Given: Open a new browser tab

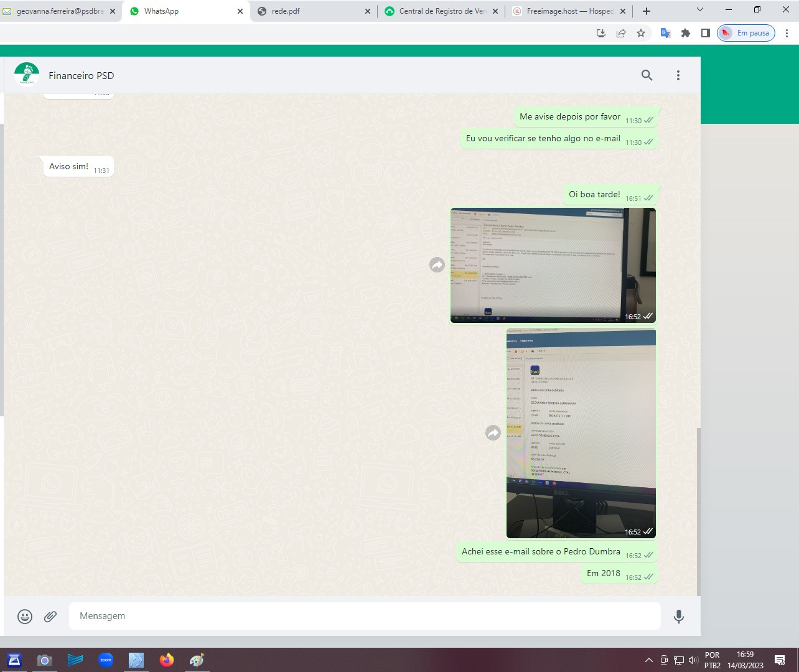Looking at the screenshot, I should [x=647, y=11].
